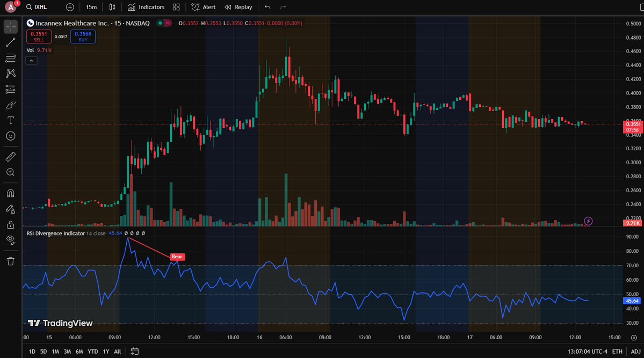Image resolution: width=644 pixels, height=358 pixels.
Task: Open time axis settings gear
Action: [634, 338]
